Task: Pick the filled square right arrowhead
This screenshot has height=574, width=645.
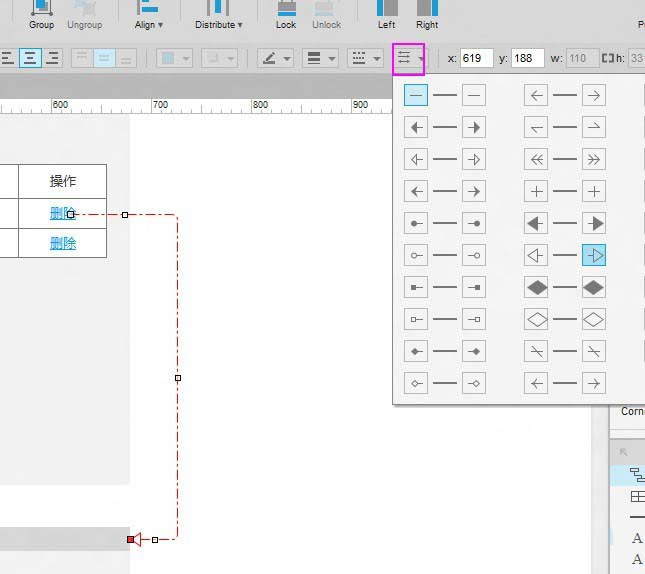Action: (474, 288)
